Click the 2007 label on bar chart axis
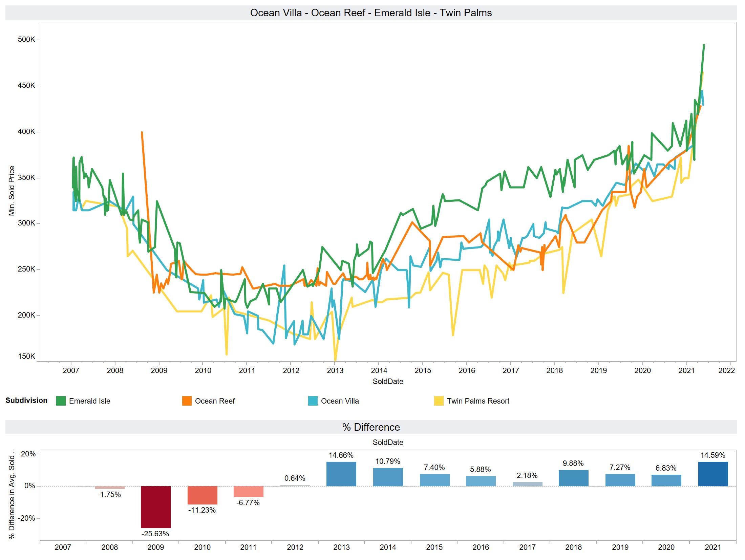The width and height of the screenshot is (745, 560). click(63, 547)
